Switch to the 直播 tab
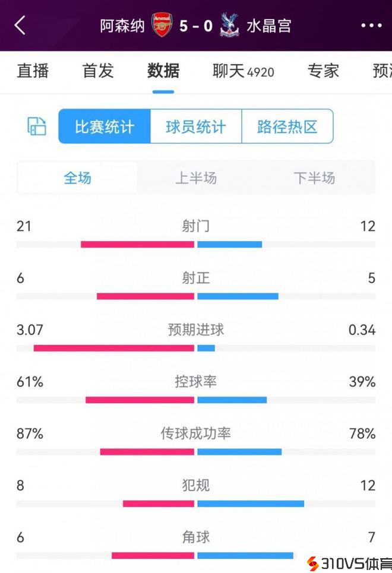 [x=33, y=71]
